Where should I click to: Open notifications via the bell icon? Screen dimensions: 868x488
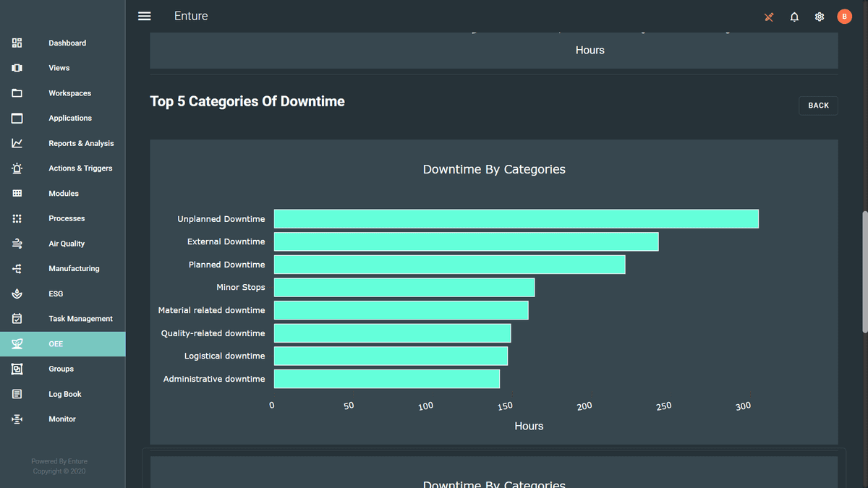click(794, 16)
